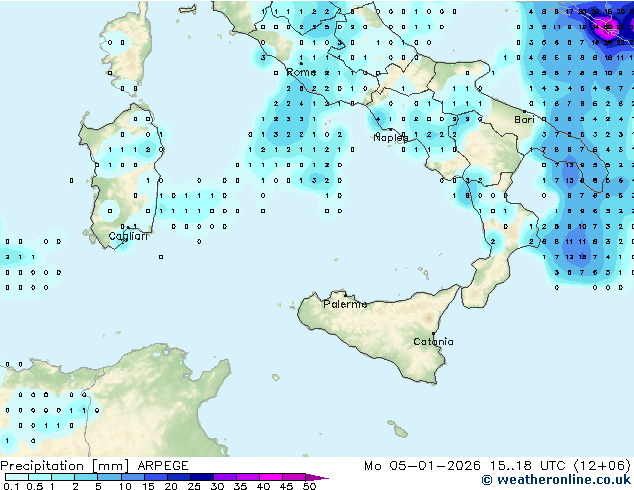The height and width of the screenshot is (490, 634).
Task: Select the 30–35 mm purple legend swatch
Action: [224, 477]
